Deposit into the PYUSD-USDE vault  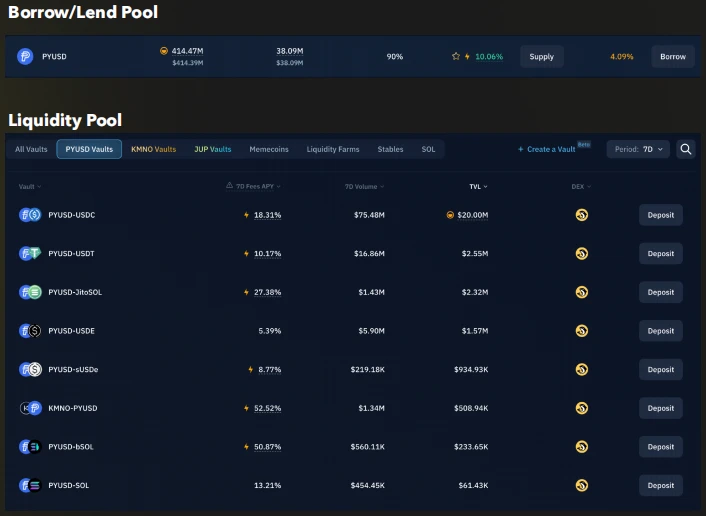[x=660, y=331]
